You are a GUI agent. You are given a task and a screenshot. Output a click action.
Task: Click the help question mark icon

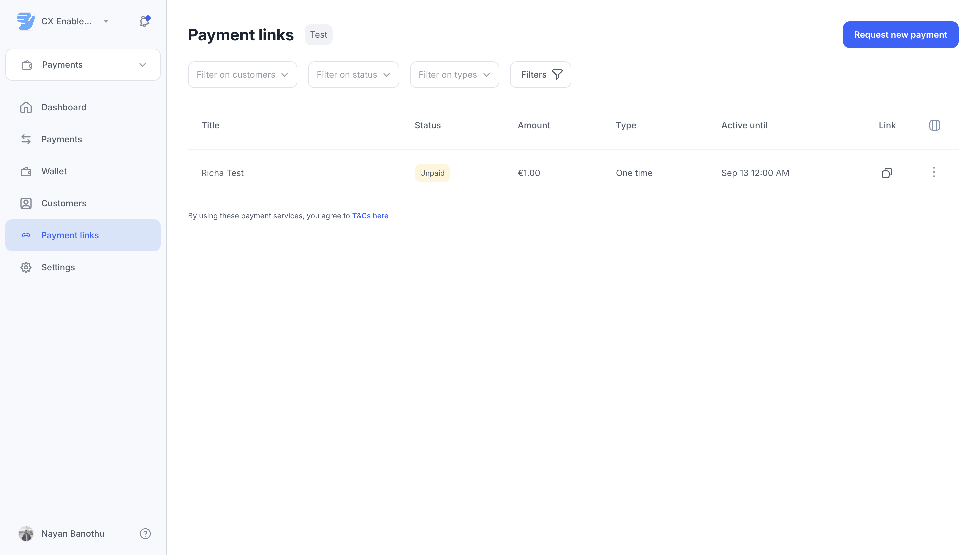click(145, 533)
